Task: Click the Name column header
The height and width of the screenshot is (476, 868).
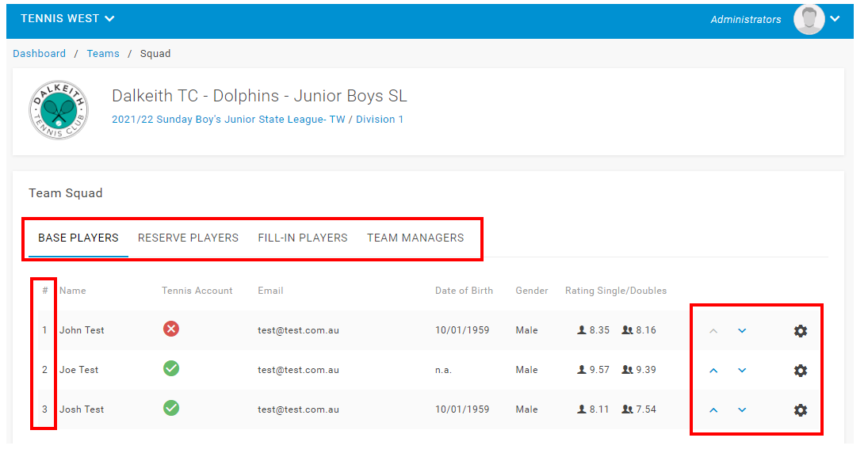Action: point(72,291)
